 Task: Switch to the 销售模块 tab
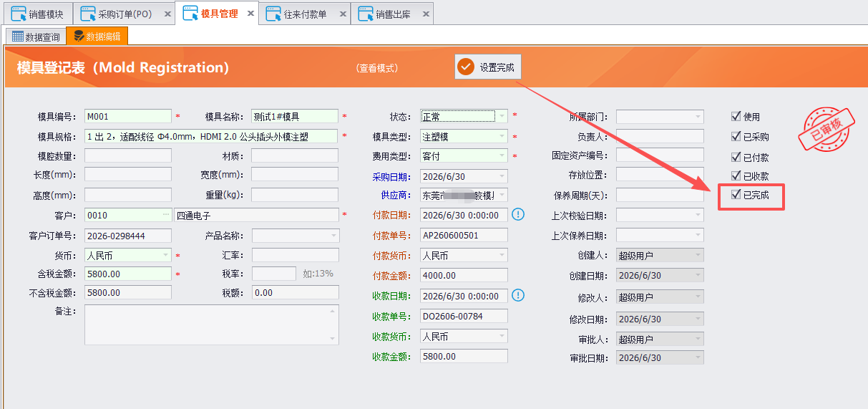coord(38,14)
